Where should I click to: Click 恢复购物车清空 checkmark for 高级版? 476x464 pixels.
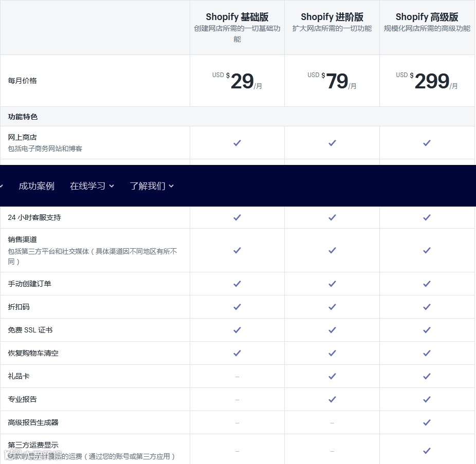tap(427, 353)
